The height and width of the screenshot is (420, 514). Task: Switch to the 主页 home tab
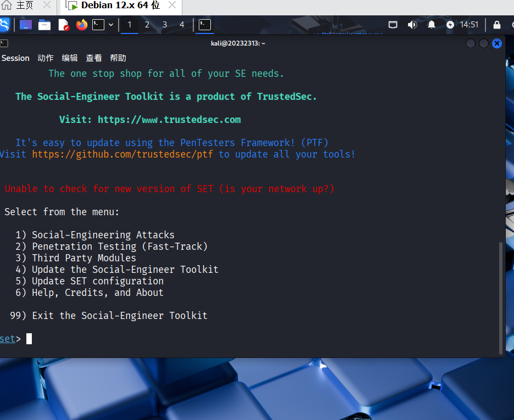(24, 5)
